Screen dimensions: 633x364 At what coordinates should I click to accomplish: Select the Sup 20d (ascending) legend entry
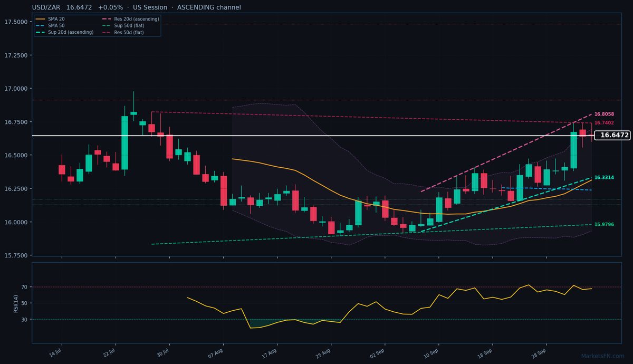[x=64, y=33]
